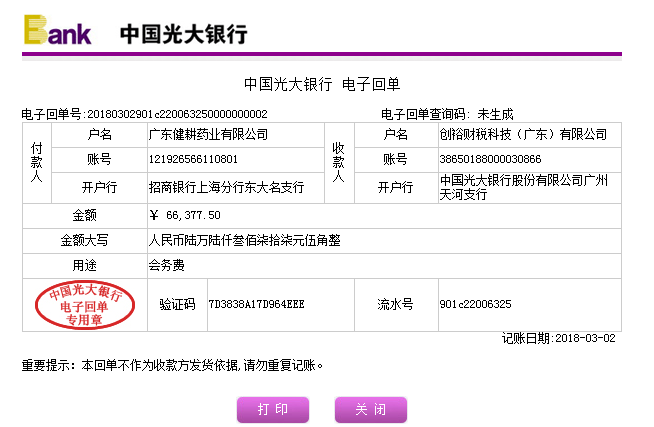Select the amount ￥ 66,377.50
The width and height of the screenshot is (654, 427).
click(185, 215)
